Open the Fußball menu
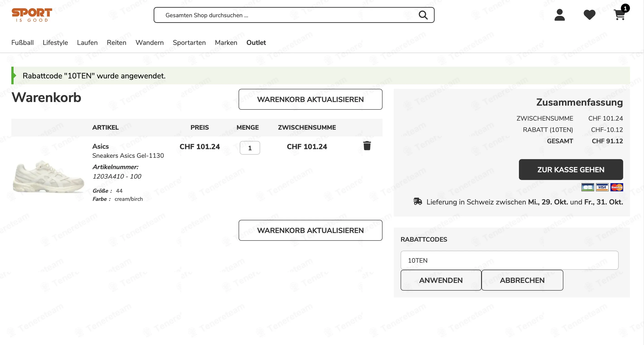The image size is (644, 345). click(x=22, y=42)
